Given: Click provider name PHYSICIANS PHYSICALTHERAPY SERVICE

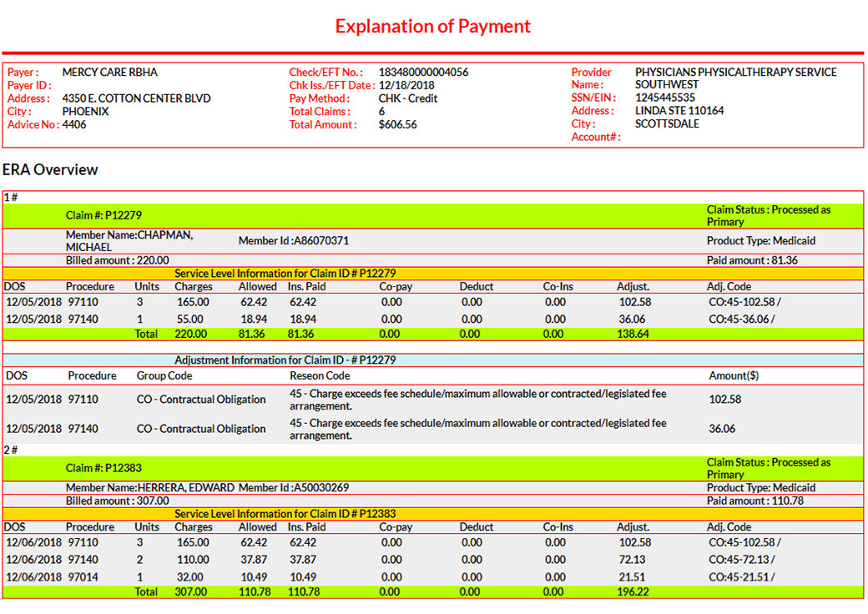Looking at the screenshot, I should [735, 72].
